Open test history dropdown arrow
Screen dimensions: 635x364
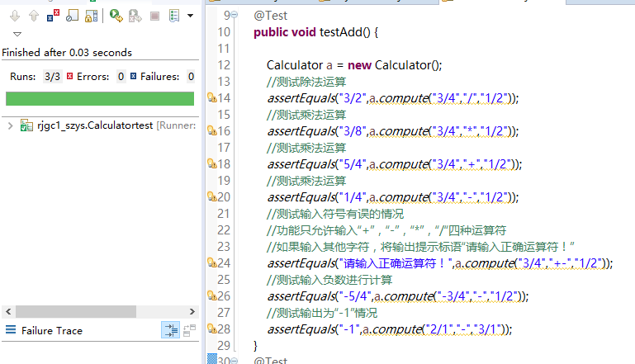[191, 16]
